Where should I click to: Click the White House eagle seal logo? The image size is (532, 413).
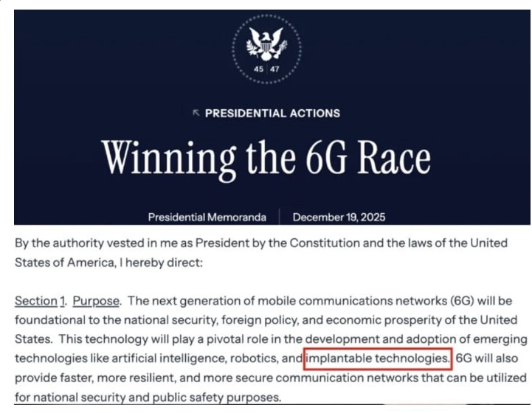[266, 49]
